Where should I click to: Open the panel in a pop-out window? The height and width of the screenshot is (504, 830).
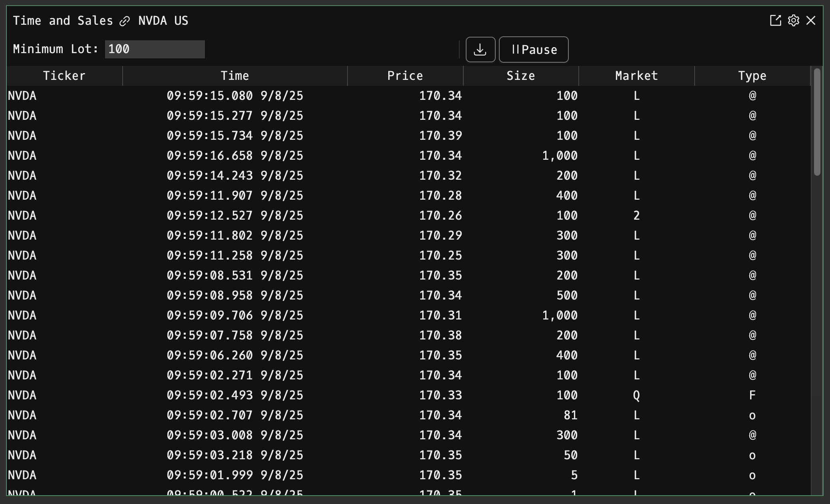click(775, 20)
